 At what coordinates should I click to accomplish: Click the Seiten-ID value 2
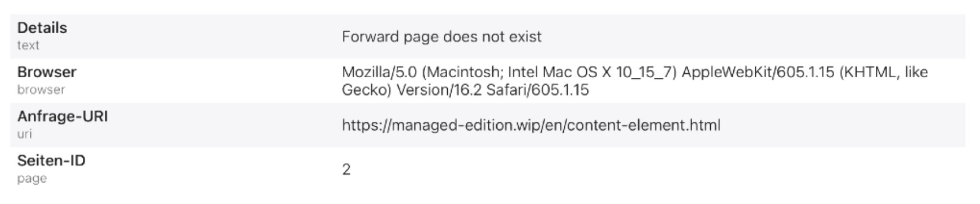[x=346, y=170]
